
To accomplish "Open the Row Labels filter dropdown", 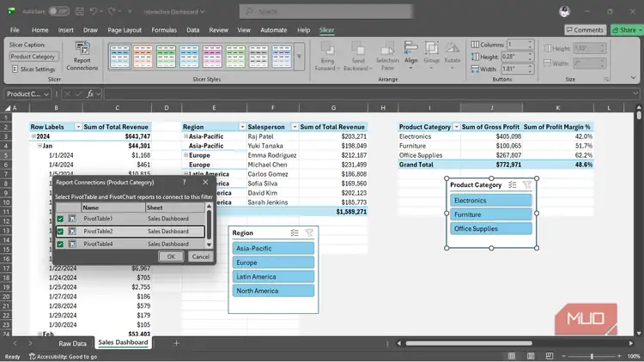I will [x=78, y=127].
